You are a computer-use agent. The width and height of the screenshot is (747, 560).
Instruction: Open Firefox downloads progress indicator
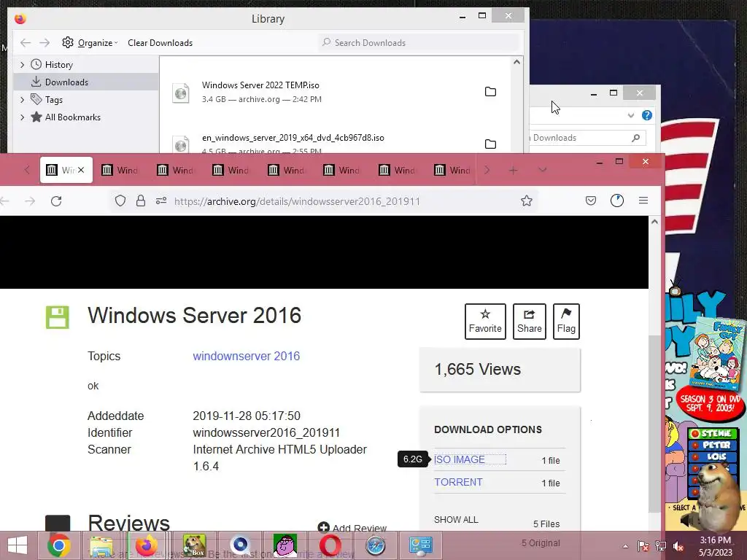[617, 201]
